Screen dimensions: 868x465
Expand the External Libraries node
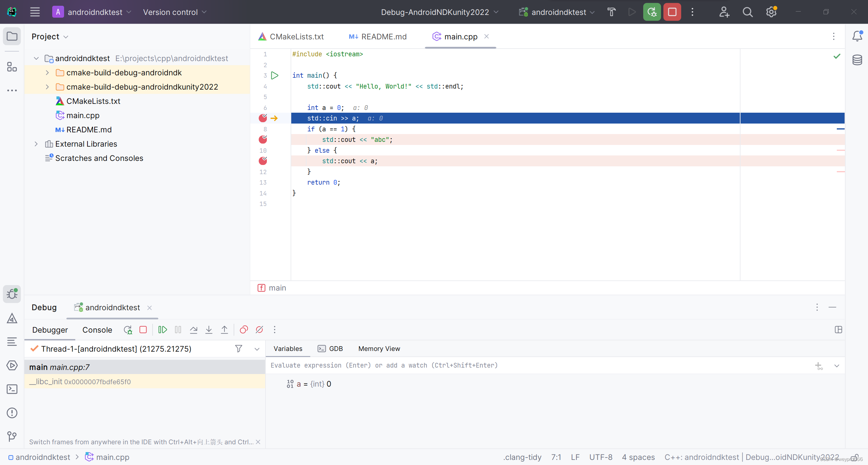pyautogui.click(x=36, y=144)
